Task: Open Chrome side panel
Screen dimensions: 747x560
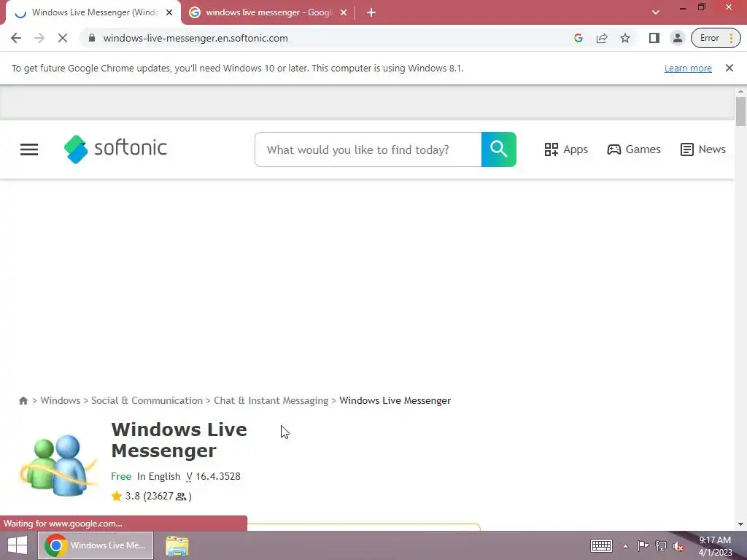Action: pos(654,38)
